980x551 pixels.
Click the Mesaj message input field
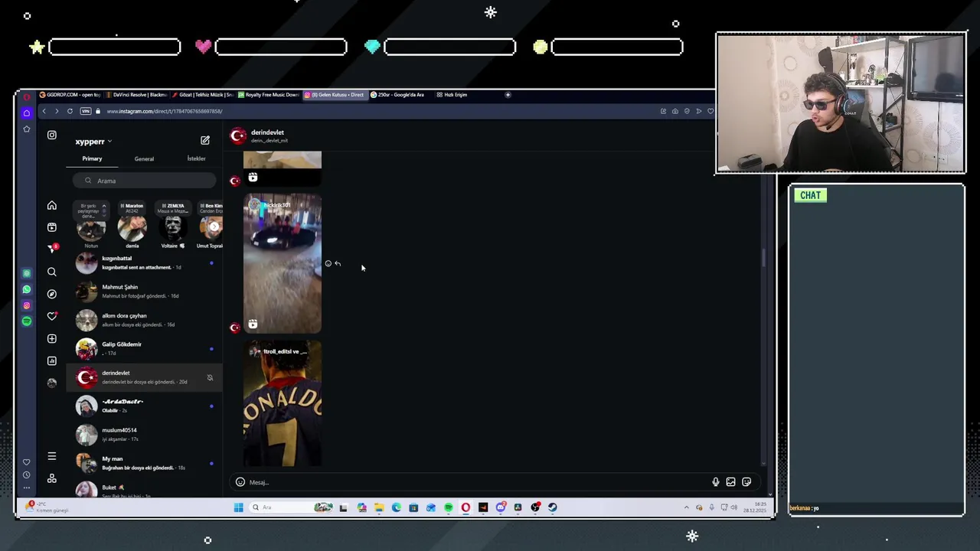(x=479, y=482)
